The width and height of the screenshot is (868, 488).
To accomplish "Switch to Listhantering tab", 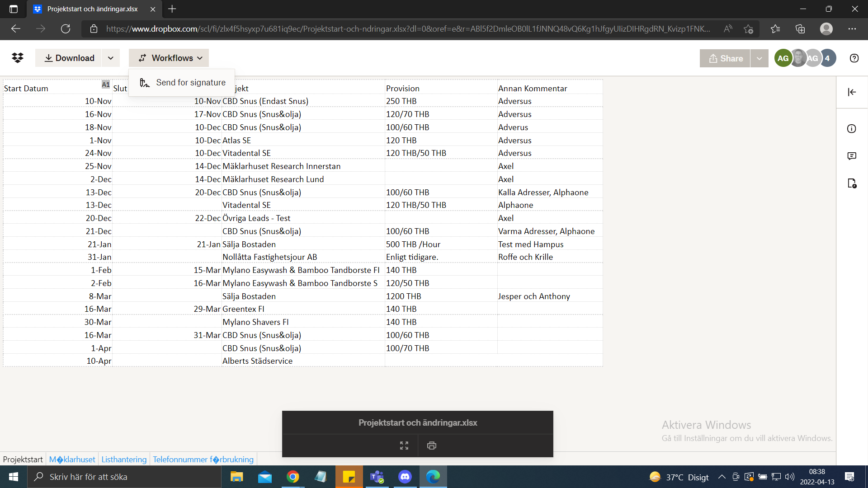I will tap(124, 460).
